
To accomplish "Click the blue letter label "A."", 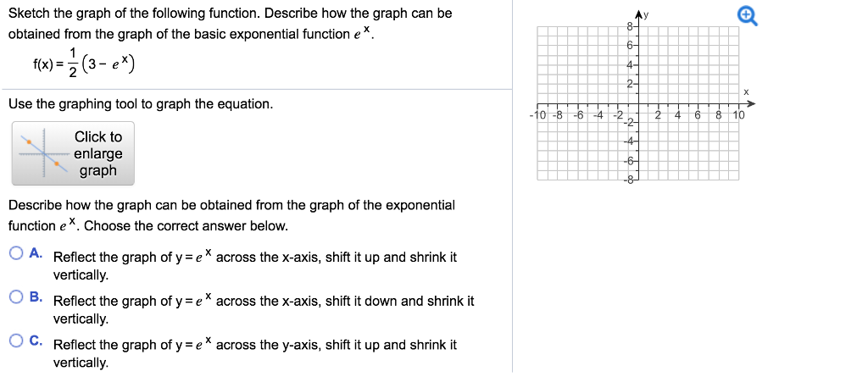I will click(36, 253).
